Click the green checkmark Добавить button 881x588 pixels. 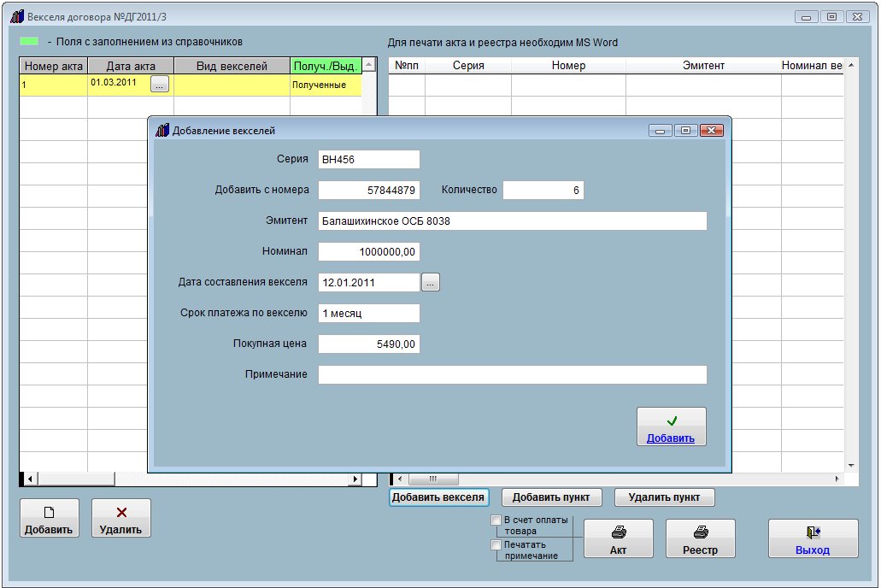pos(671,426)
